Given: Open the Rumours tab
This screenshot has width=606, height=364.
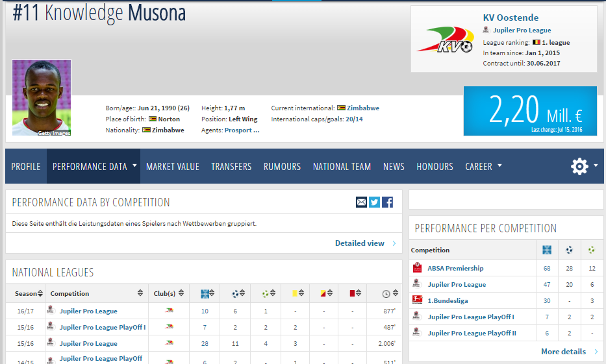Looking at the screenshot, I should (282, 166).
